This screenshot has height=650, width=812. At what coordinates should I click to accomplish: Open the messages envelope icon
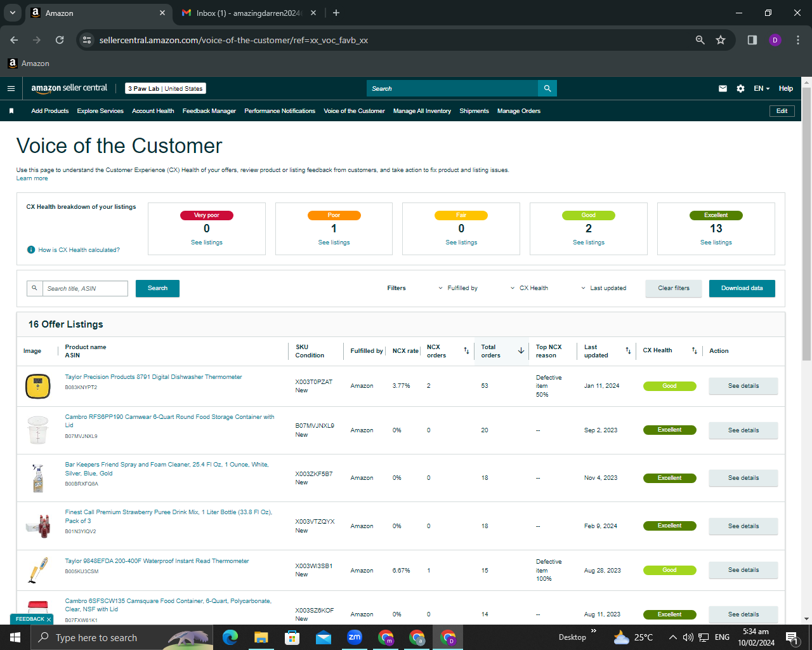(x=723, y=88)
